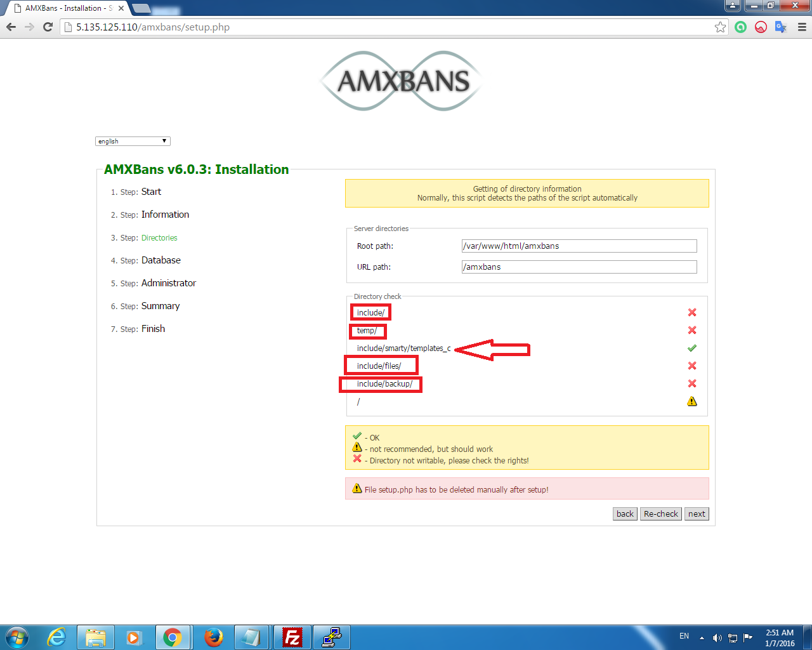Click the next button
This screenshot has width=812, height=650.
point(697,514)
